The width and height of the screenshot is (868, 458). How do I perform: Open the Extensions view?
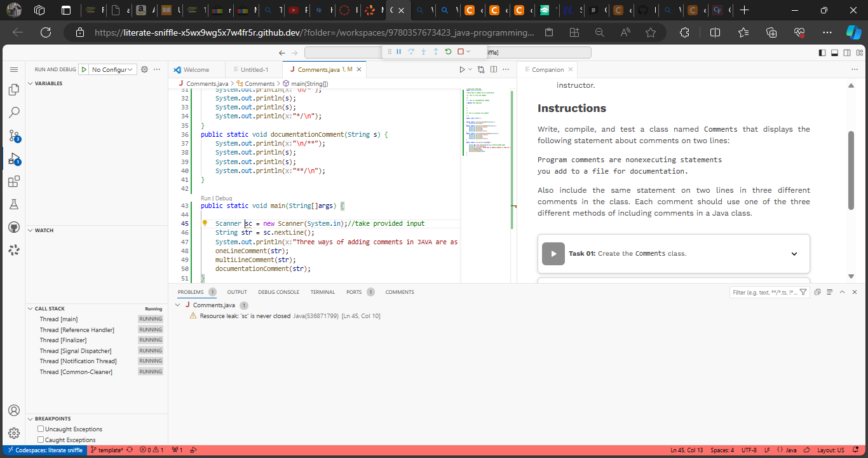pyautogui.click(x=14, y=181)
